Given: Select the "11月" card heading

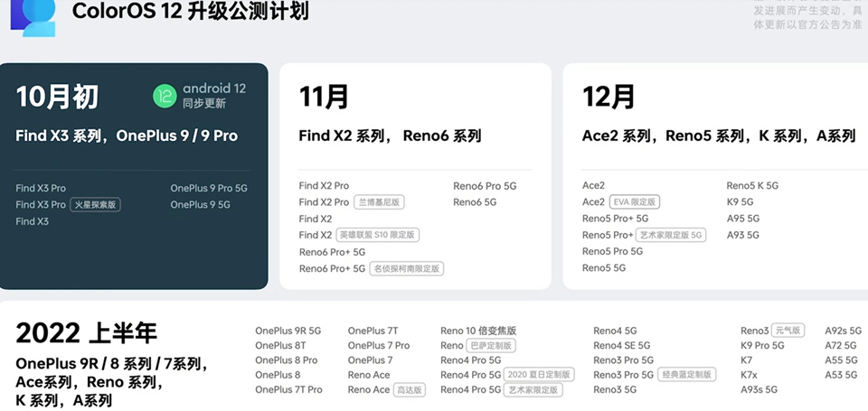Looking at the screenshot, I should click(324, 97).
